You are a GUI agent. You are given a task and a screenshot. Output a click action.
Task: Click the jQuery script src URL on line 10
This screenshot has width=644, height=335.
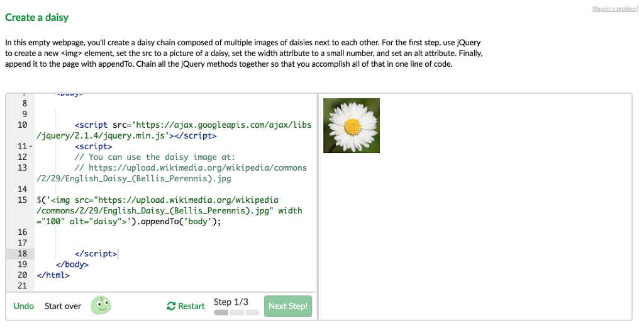tap(174, 130)
